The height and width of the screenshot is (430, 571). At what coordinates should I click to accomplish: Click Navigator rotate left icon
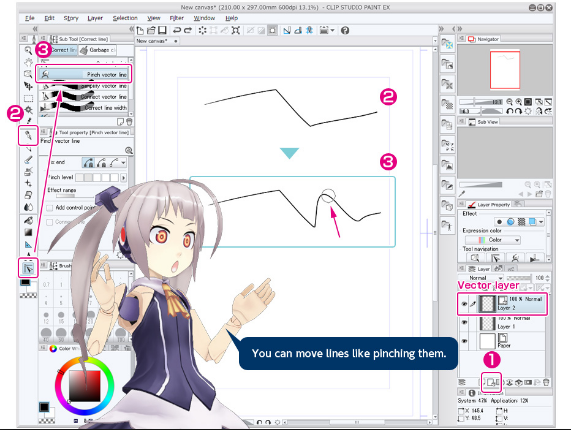(510, 111)
